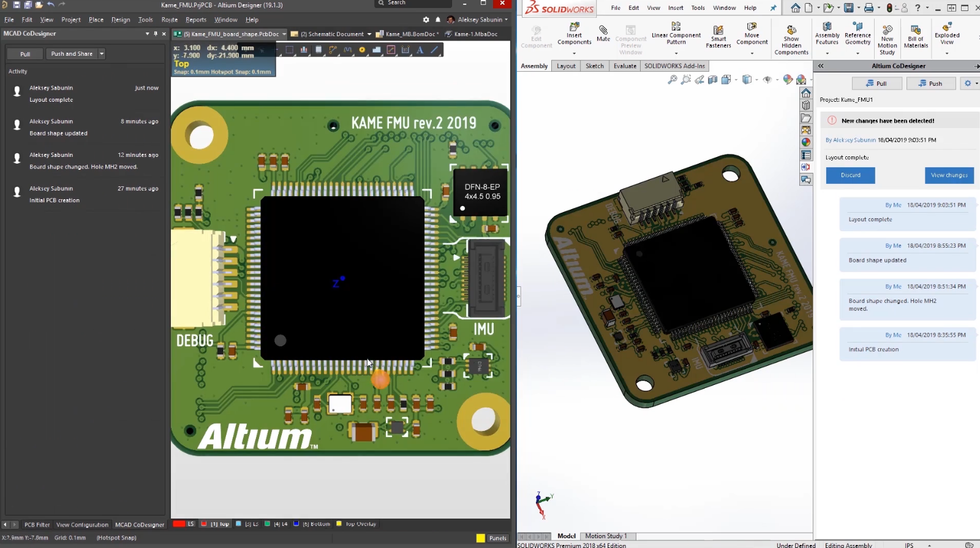Viewport: 980px width, 548px height.
Task: Toggle the MCAD CoDesigner panel pin in Altium
Action: click(x=156, y=34)
